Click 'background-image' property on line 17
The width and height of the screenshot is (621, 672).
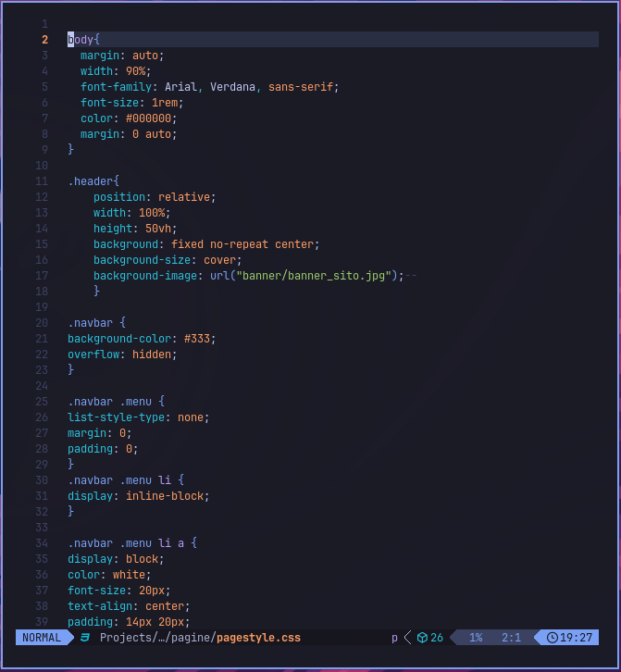[x=145, y=276]
